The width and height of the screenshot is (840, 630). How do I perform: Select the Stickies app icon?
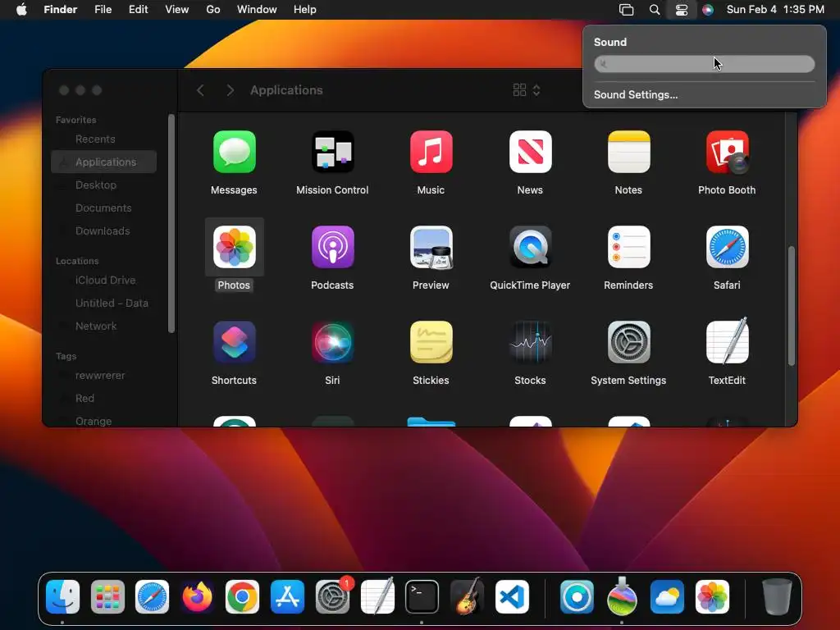pyautogui.click(x=431, y=342)
